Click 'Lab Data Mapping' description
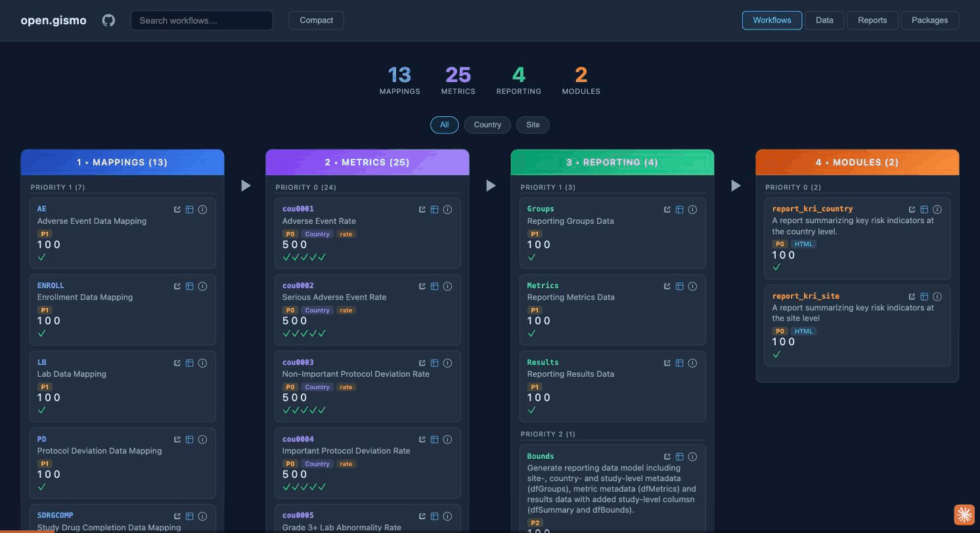 pos(72,374)
